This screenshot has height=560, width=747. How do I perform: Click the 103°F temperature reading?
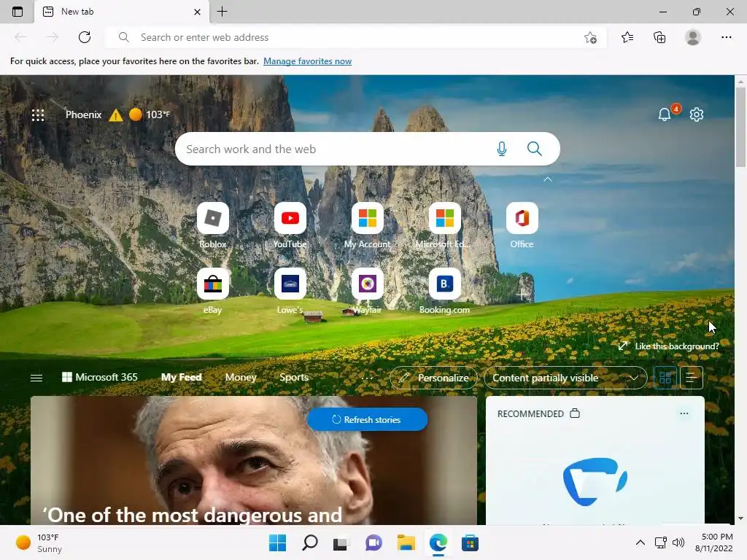158,114
